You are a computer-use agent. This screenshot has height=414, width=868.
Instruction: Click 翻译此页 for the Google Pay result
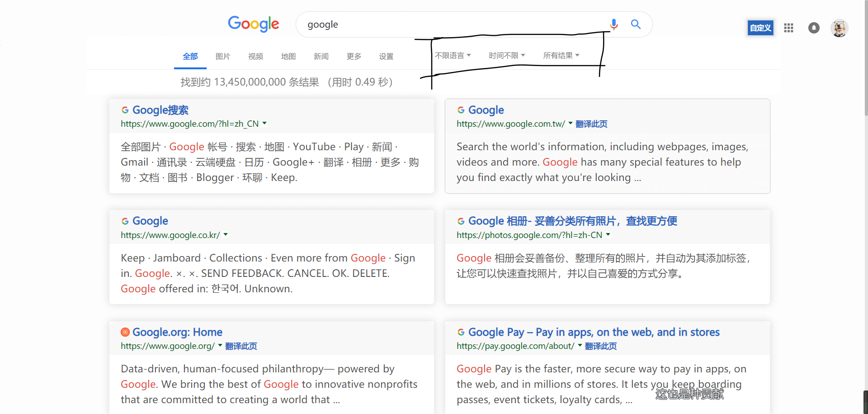click(601, 346)
